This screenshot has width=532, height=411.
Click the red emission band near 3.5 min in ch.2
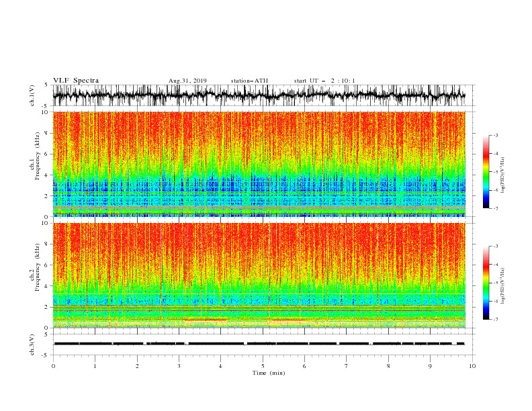(206, 320)
